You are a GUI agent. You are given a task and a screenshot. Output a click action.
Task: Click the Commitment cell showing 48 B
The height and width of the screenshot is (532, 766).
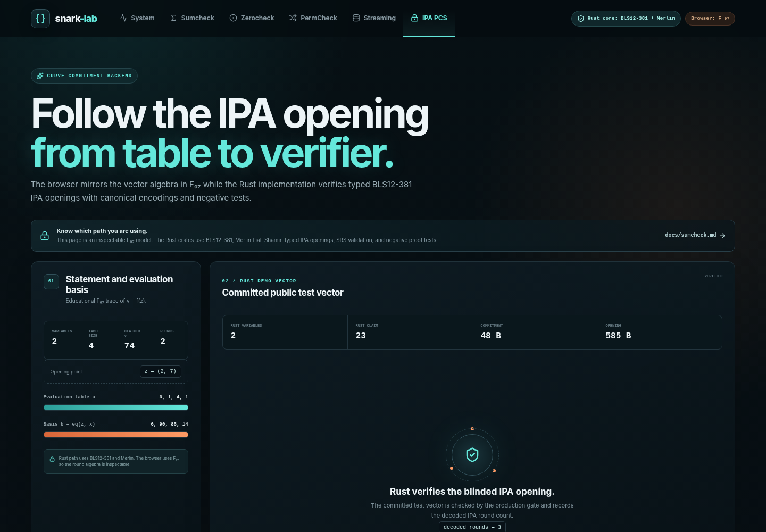[535, 332]
